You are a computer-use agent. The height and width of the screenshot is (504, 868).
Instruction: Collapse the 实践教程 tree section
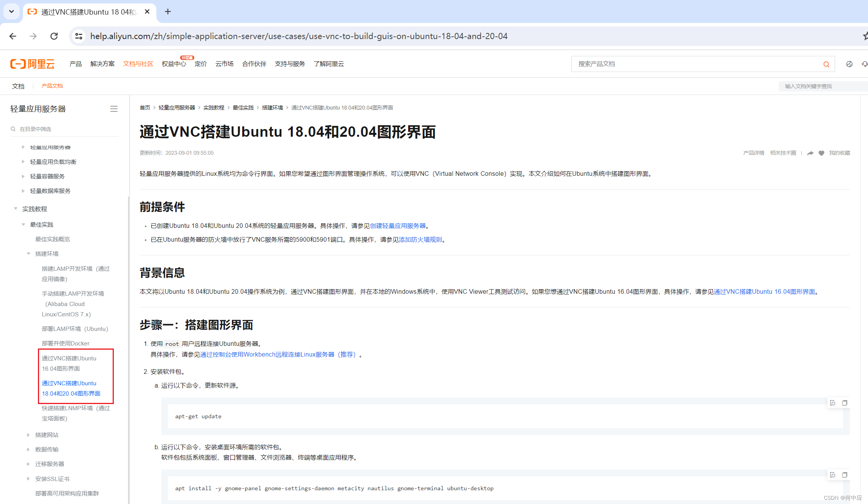[x=16, y=209]
